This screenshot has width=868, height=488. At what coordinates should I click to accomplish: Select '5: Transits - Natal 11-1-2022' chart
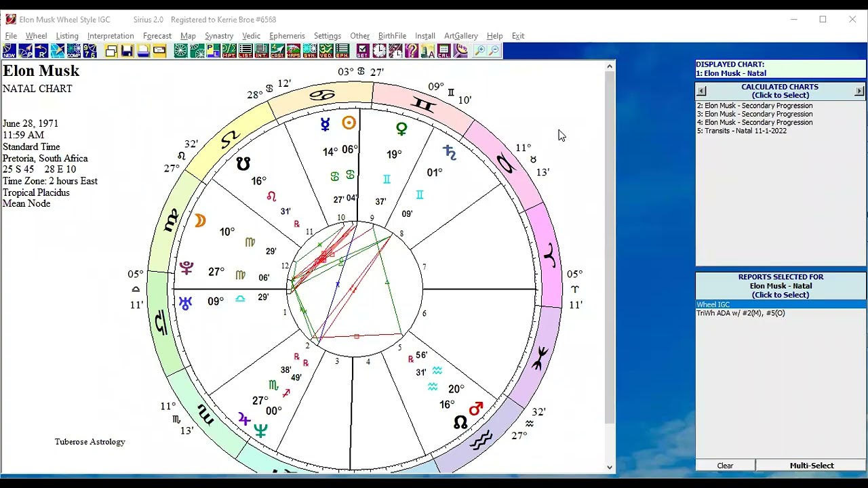741,131
